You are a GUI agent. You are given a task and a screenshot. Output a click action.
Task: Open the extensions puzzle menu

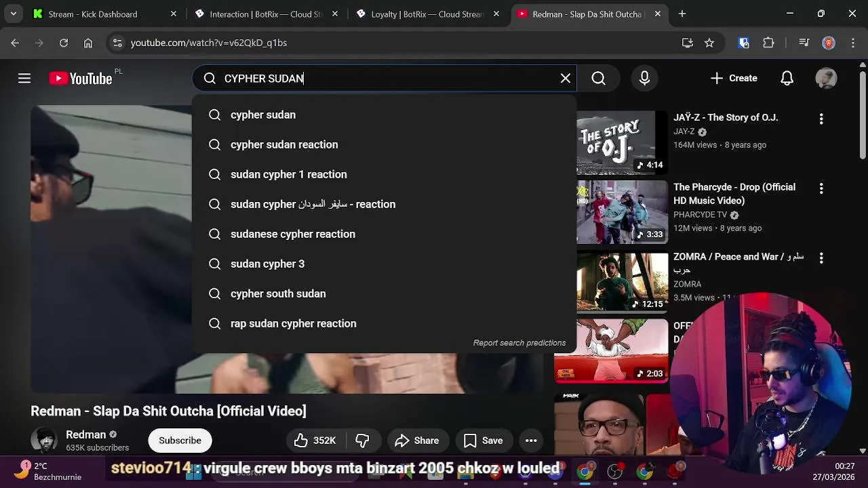tap(768, 43)
